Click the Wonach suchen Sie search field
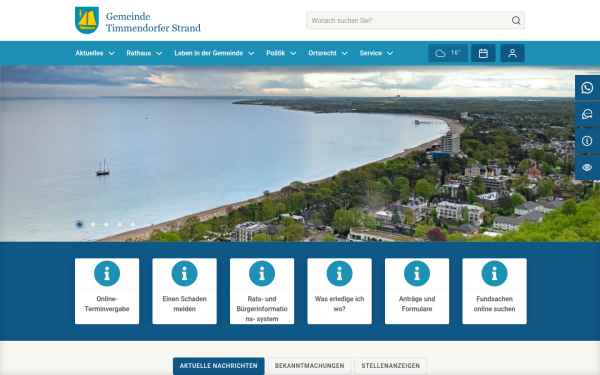This screenshot has height=375, width=600. tap(409, 20)
